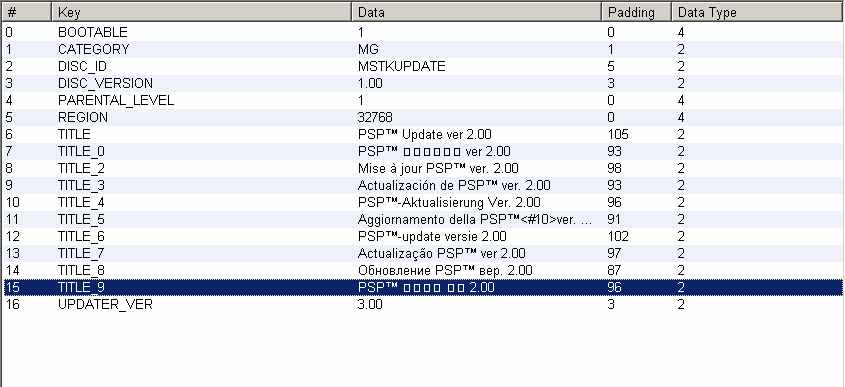Click padding value 105
This screenshot has width=845, height=387.
coord(618,134)
